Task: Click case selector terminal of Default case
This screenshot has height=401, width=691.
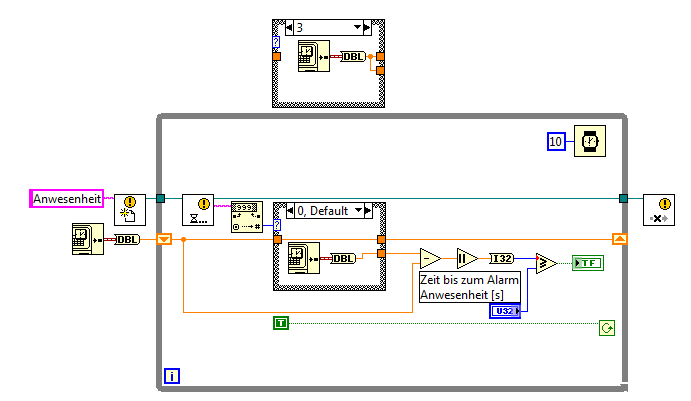Action: 277,225
